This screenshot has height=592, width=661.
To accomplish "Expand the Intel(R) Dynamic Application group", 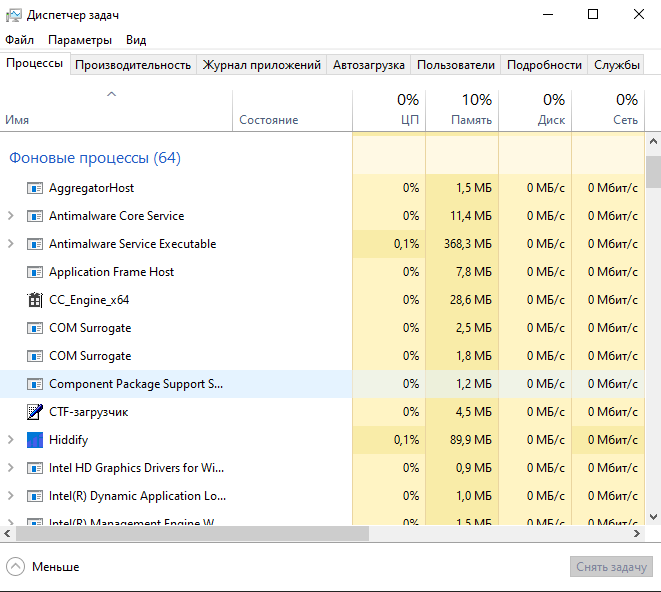I will click(x=11, y=496).
